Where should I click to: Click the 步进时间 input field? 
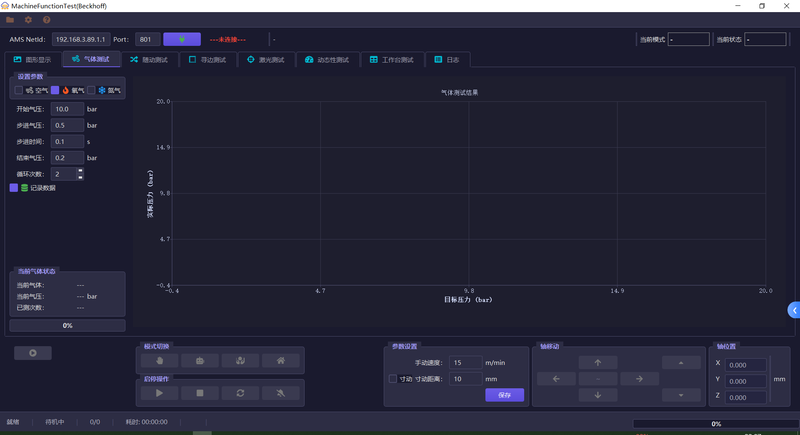tap(67, 142)
